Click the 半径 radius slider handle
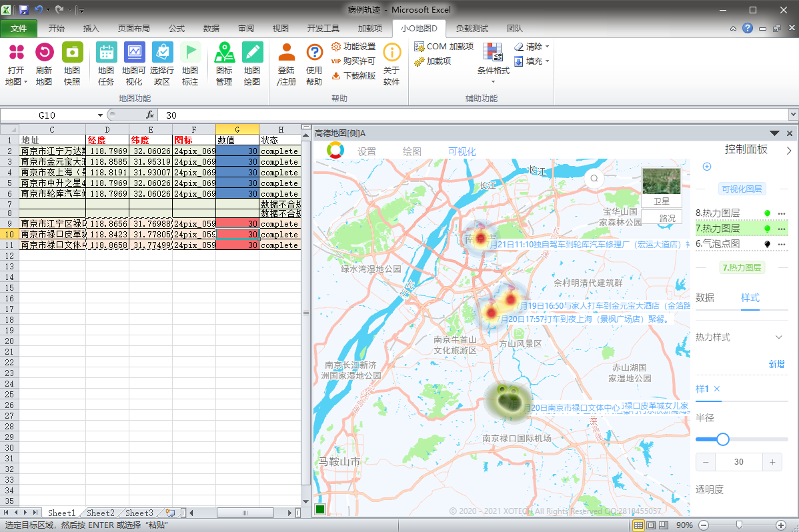This screenshot has width=799, height=532. 722,439
